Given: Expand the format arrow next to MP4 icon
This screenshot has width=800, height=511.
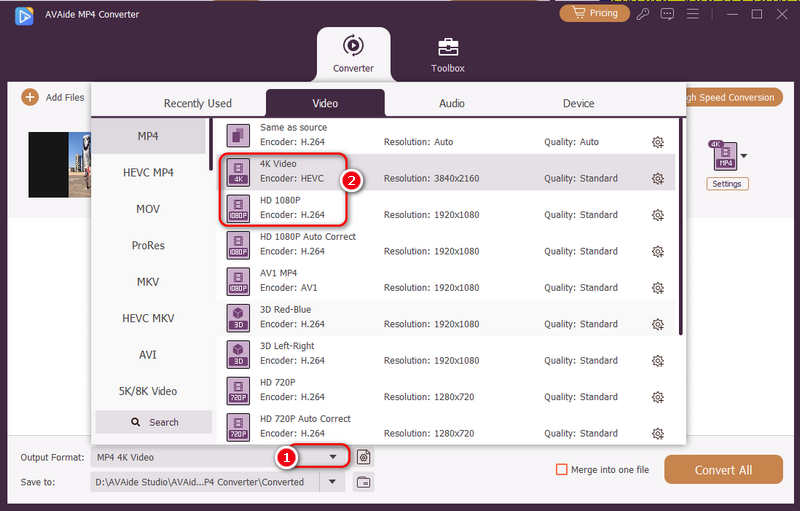Looking at the screenshot, I should tap(744, 156).
